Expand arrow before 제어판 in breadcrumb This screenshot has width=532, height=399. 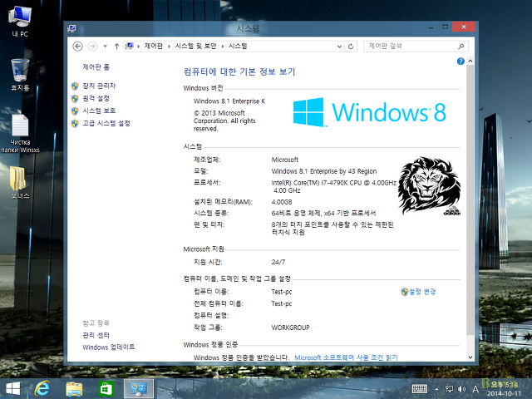(139, 47)
